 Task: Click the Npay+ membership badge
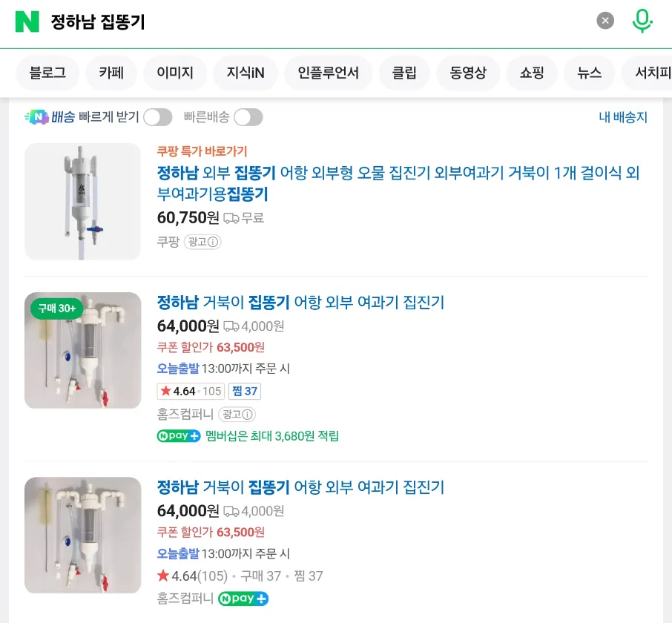pyautogui.click(x=179, y=436)
